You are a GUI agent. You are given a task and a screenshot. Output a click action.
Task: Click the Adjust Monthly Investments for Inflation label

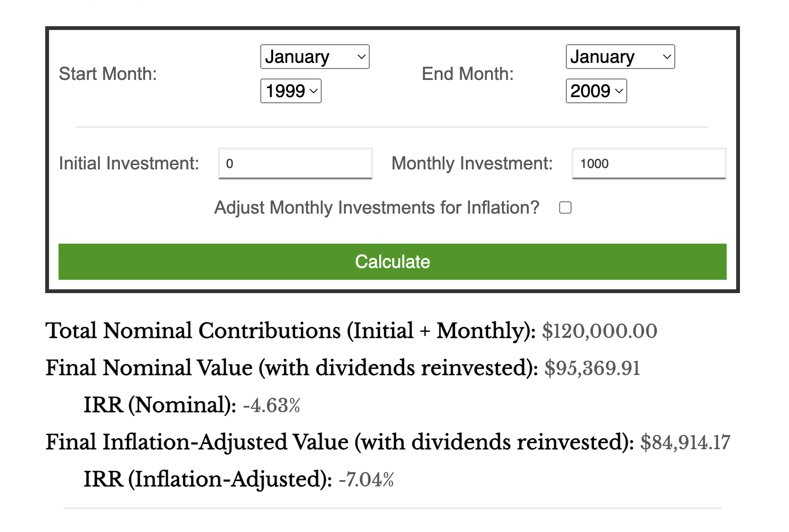point(376,208)
